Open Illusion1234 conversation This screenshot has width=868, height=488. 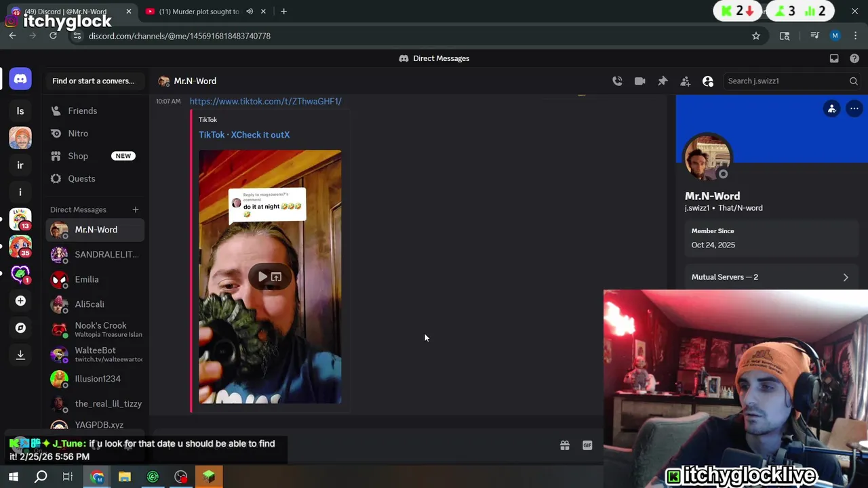95,379
